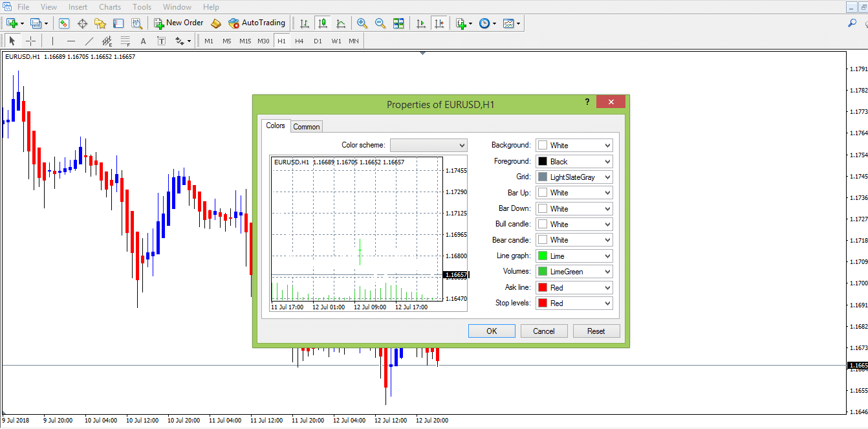Open the Background color dropdown
The width and height of the screenshot is (868, 429).
coord(574,146)
